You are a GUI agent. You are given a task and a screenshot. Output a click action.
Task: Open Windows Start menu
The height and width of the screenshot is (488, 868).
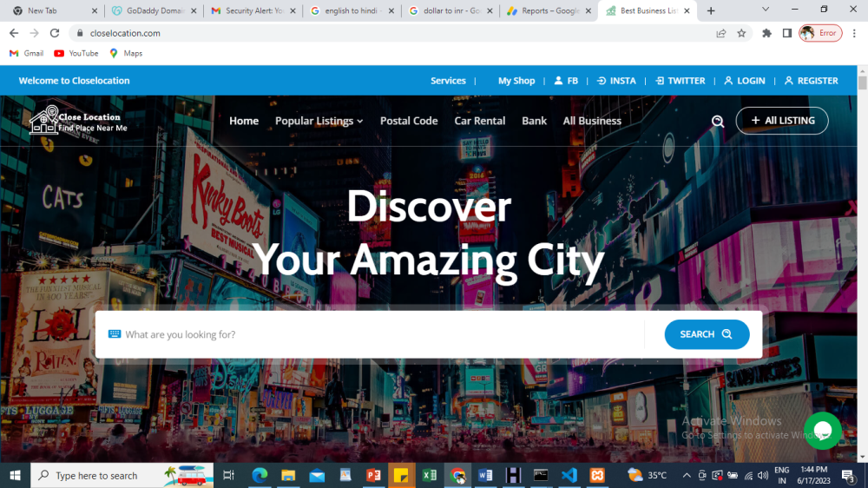tap(15, 475)
